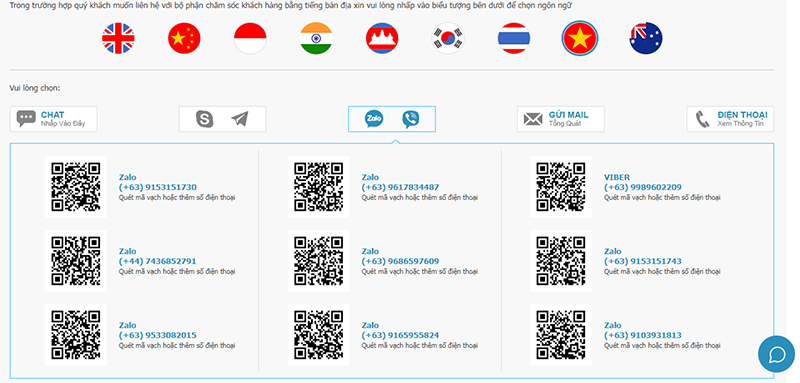Click Zalo number (+63) 9617834487
Viewport: 800px width, 383px height.
[401, 187]
